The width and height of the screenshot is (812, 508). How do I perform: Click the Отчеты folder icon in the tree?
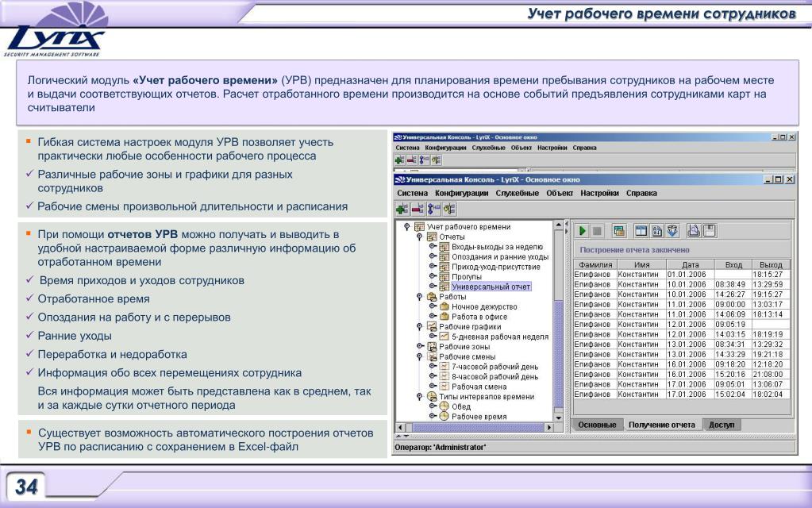click(432, 237)
